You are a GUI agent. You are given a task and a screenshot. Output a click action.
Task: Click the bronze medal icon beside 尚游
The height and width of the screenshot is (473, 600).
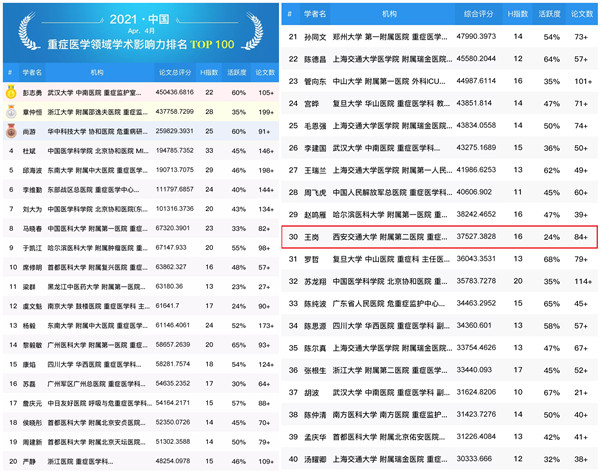tap(11, 131)
